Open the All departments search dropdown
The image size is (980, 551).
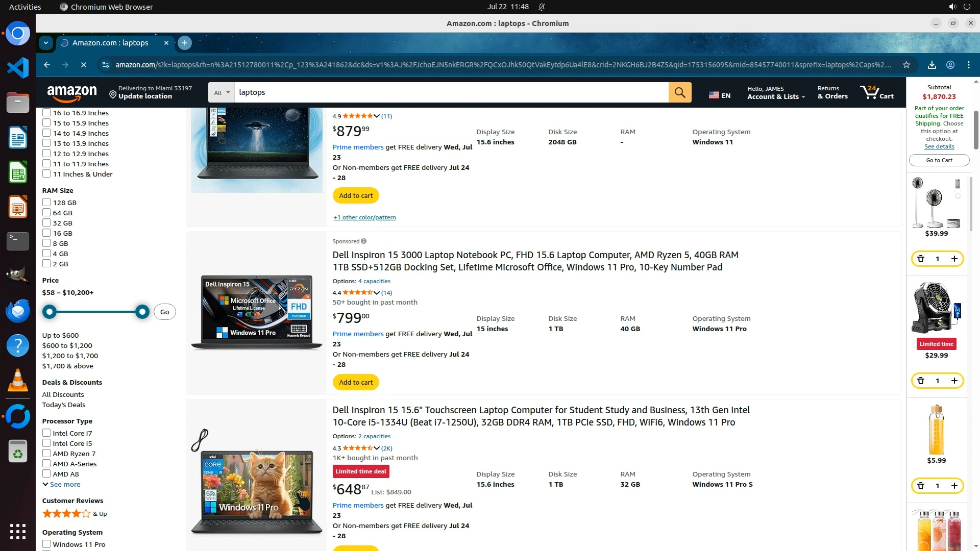coord(222,92)
